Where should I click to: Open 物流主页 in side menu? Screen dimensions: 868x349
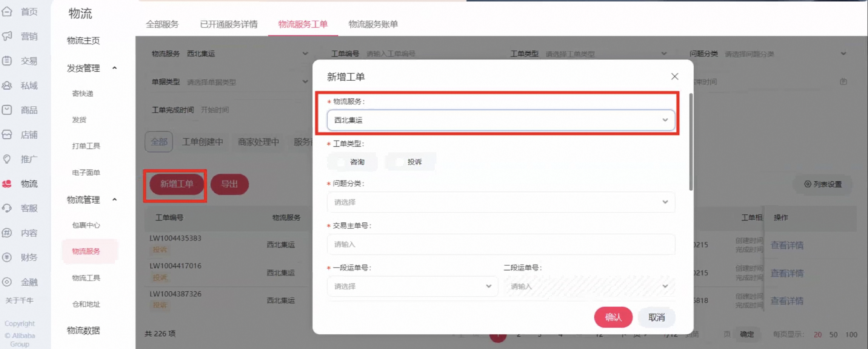click(83, 41)
